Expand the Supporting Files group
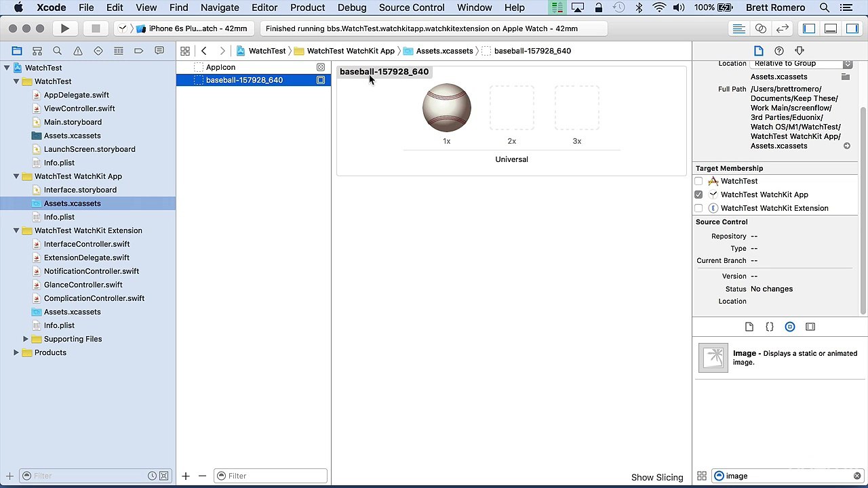The height and width of the screenshot is (488, 868). (x=26, y=339)
